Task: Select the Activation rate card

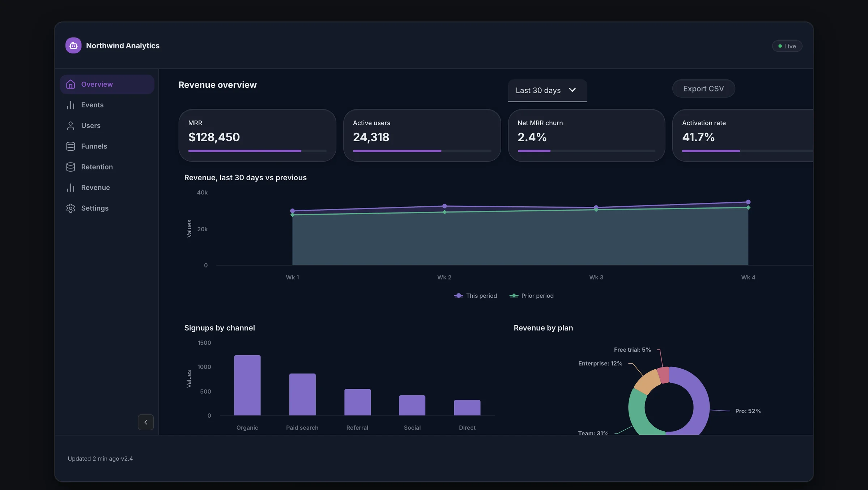Action: pyautogui.click(x=743, y=136)
